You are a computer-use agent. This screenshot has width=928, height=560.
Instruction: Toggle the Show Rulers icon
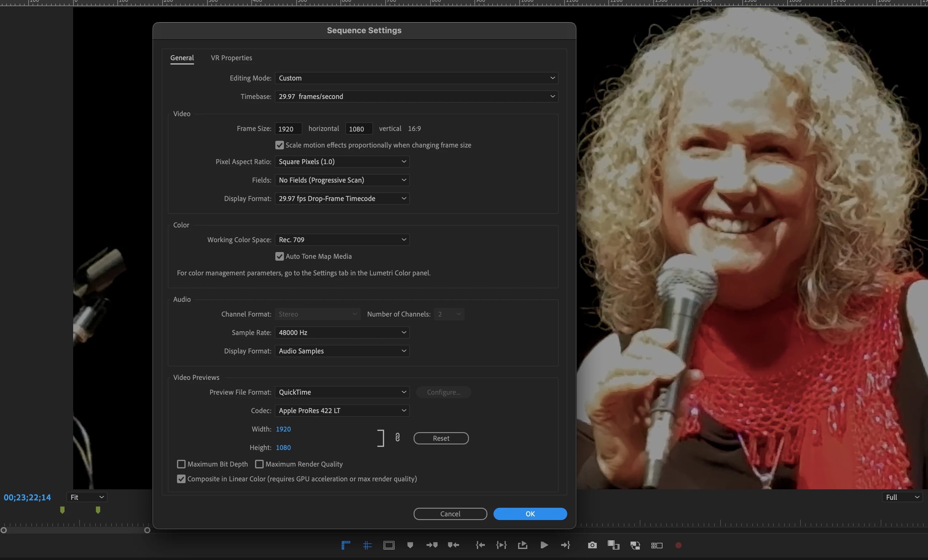(x=346, y=545)
